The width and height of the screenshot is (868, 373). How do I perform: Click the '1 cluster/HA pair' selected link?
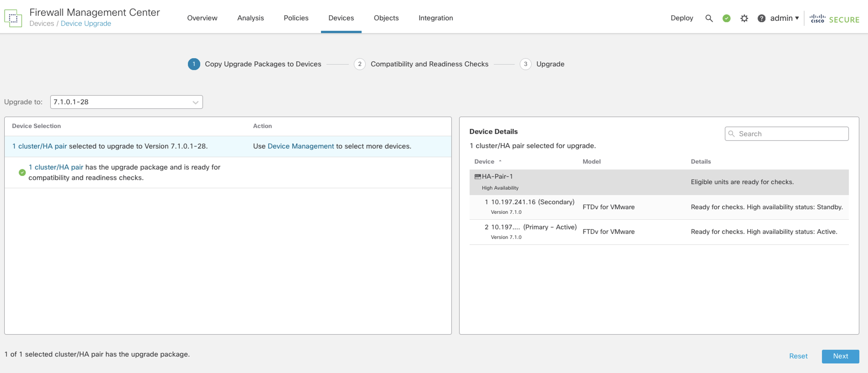(40, 146)
